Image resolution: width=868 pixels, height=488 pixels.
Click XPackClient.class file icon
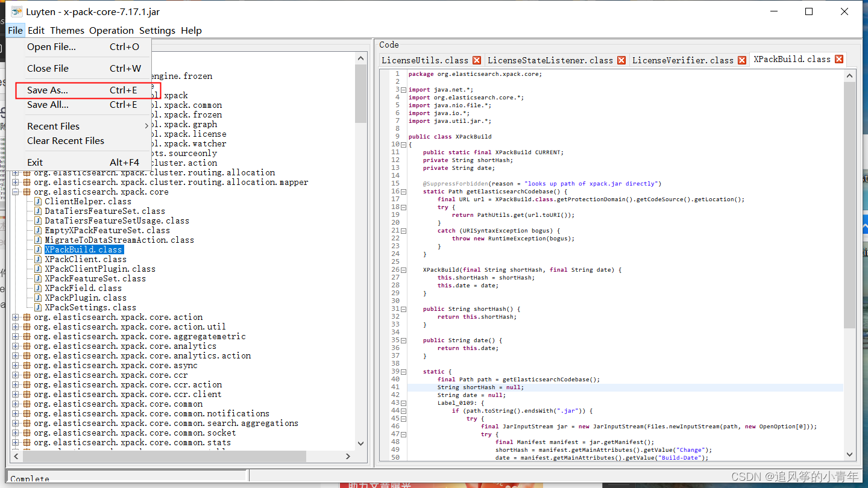(38, 260)
